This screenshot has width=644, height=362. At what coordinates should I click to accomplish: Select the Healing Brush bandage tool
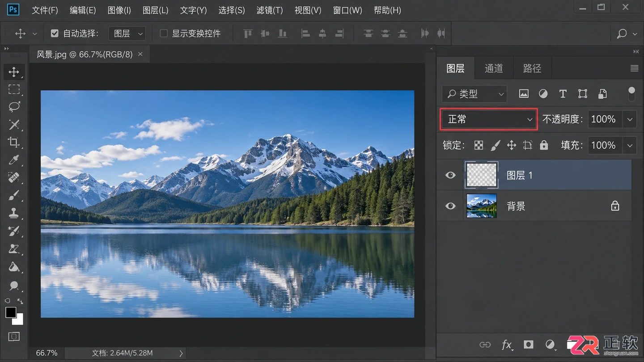(14, 178)
